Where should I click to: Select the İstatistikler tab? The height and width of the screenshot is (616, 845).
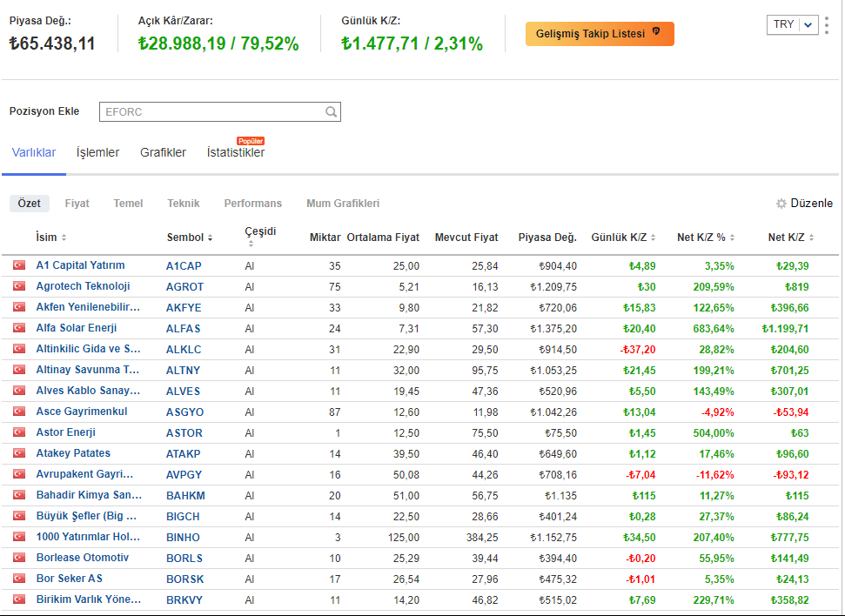point(236,152)
